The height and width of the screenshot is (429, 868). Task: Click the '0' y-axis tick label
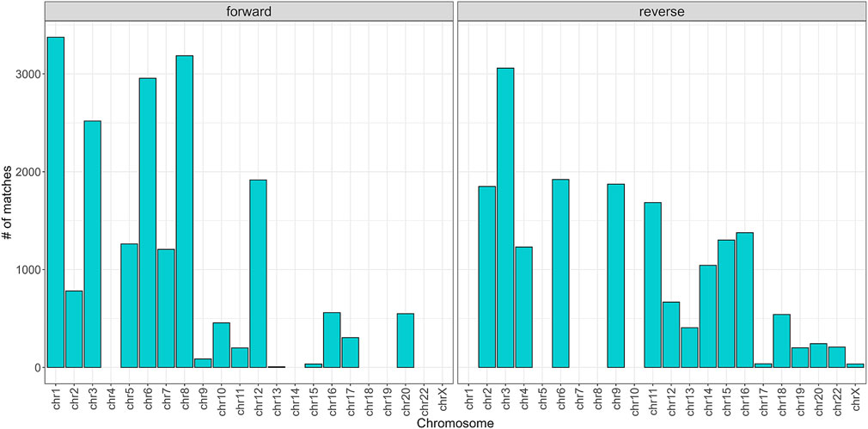[x=36, y=368]
